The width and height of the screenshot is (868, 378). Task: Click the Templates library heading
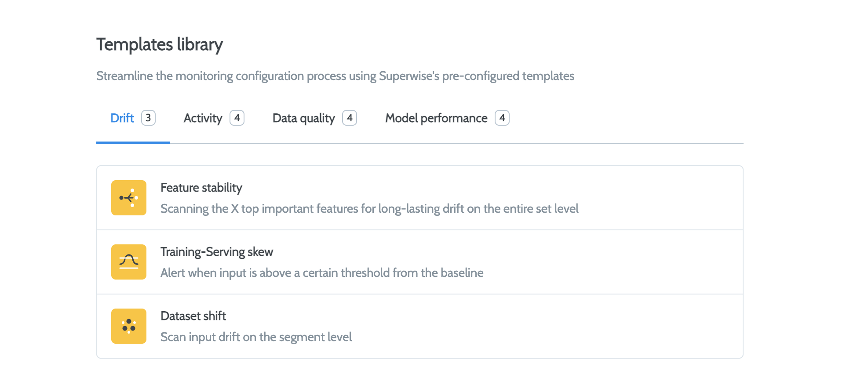[x=160, y=45]
